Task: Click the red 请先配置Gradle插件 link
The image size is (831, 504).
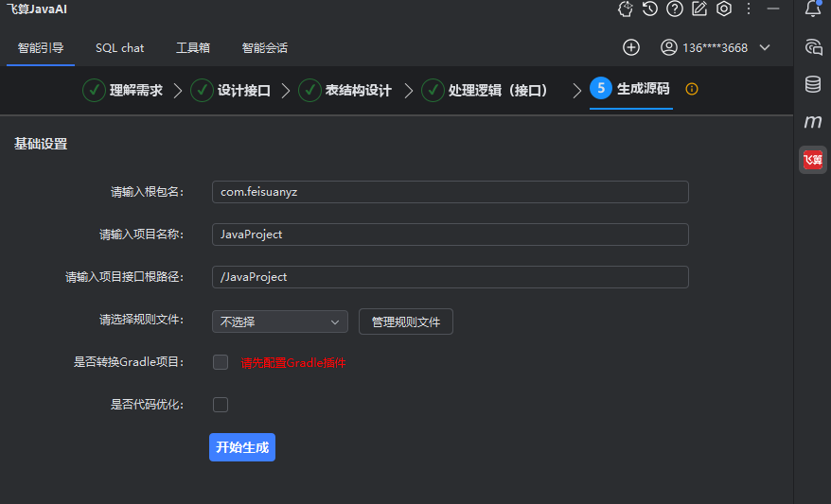Action: click(x=293, y=363)
